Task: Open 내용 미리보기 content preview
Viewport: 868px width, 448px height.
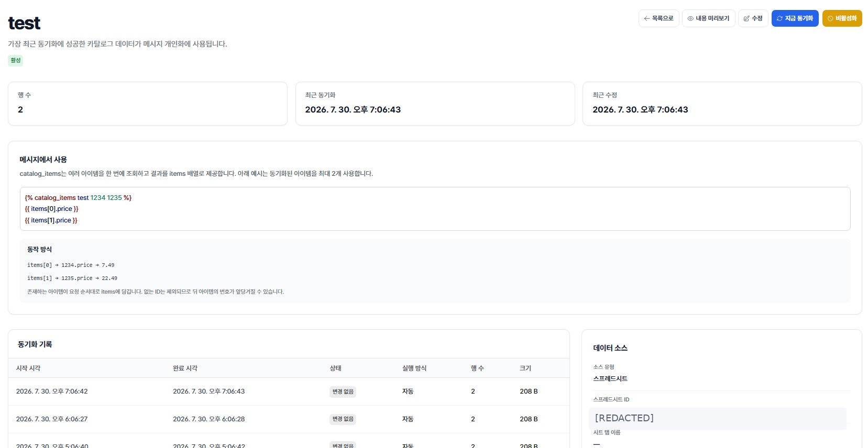Action: [x=708, y=18]
